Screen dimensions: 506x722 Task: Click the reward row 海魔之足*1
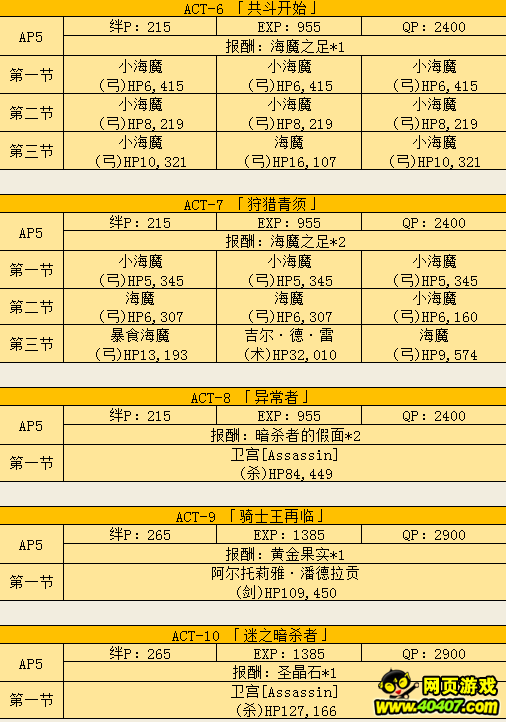coord(285,46)
